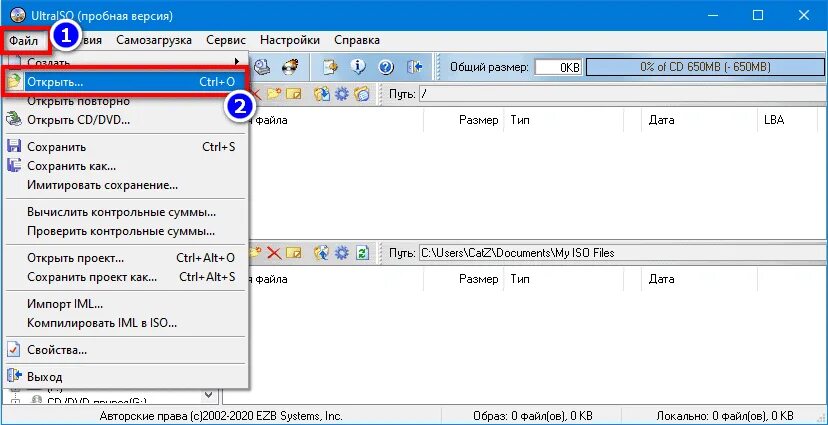
Task: Click the document with orange arrow toolbar icon
Action: (331, 67)
